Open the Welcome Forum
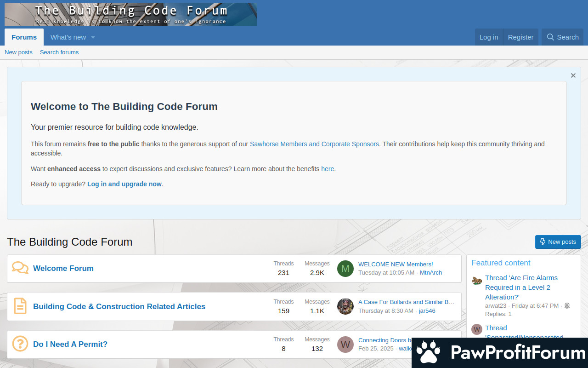 point(63,268)
